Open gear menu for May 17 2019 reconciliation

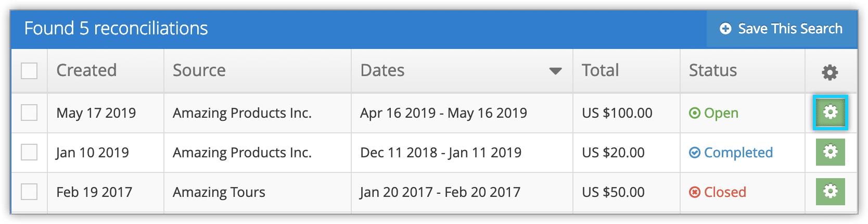tap(830, 113)
